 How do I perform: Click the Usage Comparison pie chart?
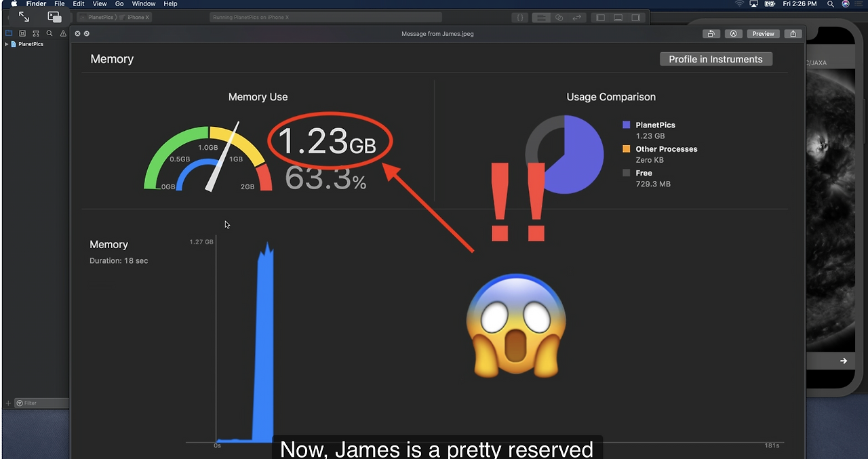pos(564,154)
